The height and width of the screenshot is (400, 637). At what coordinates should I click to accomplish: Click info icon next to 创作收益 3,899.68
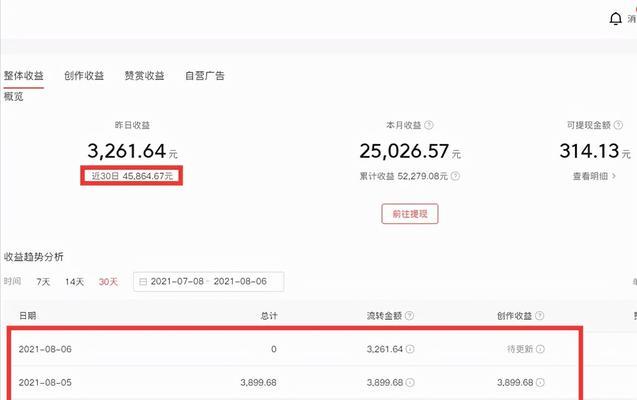pyautogui.click(x=540, y=382)
